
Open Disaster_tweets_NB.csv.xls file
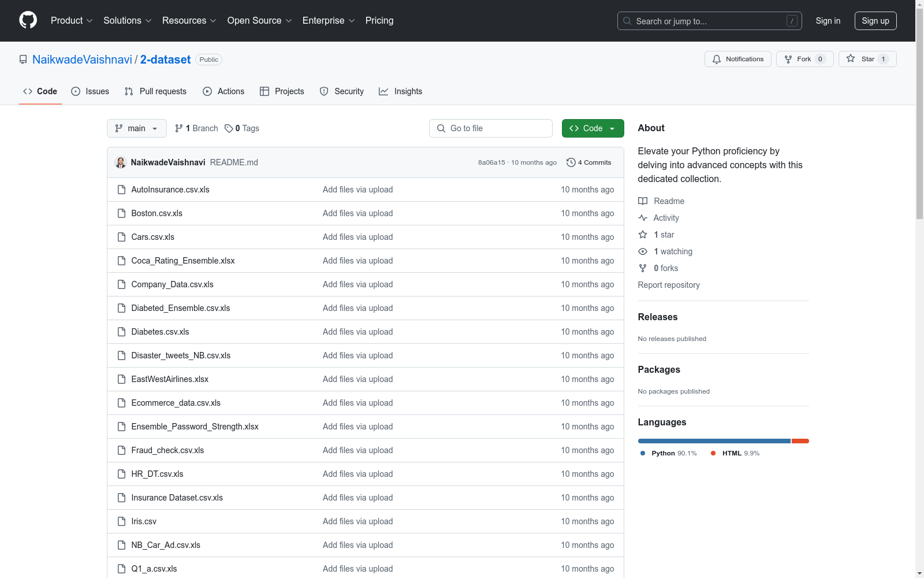point(181,355)
